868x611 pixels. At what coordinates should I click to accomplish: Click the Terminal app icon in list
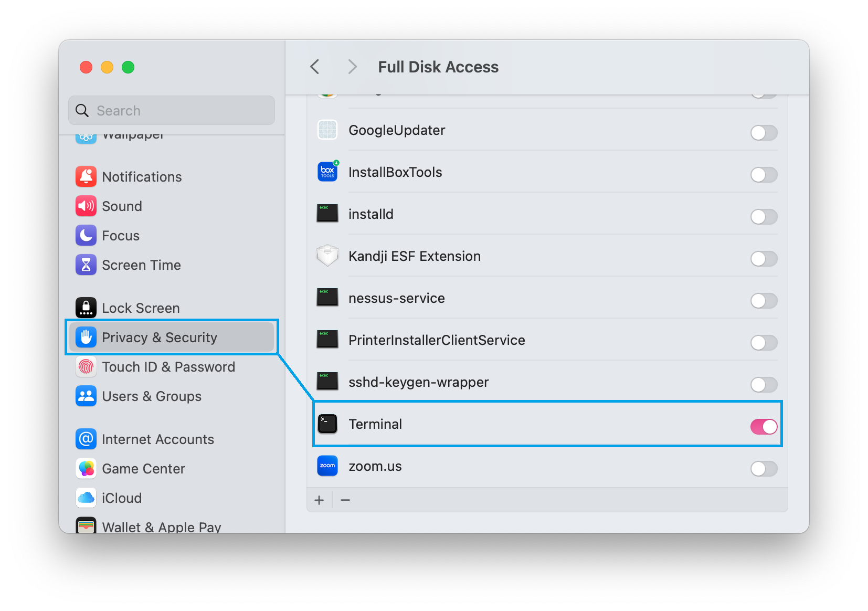(327, 424)
